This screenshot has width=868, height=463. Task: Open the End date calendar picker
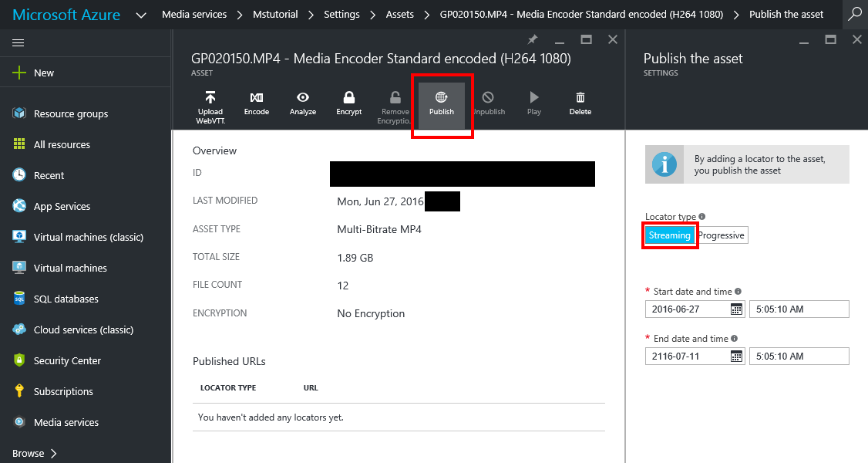pyautogui.click(x=736, y=356)
